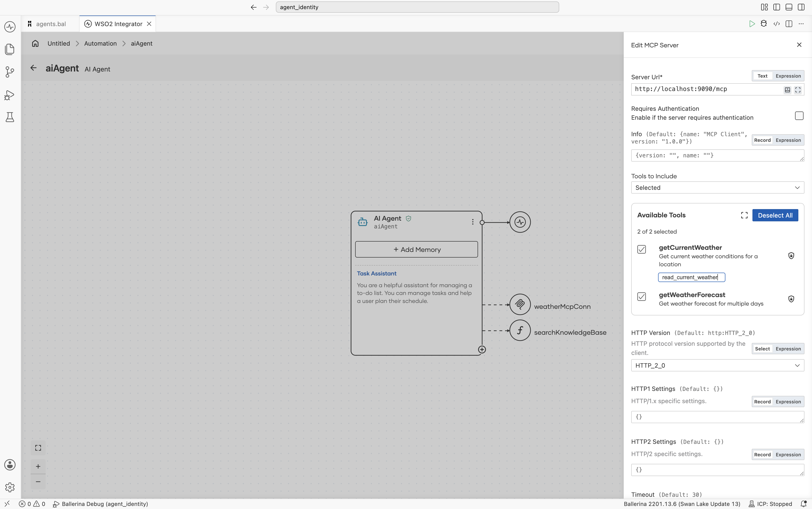Go to Untitled breadcrumb
The width and height of the screenshot is (812, 509).
pyautogui.click(x=59, y=44)
